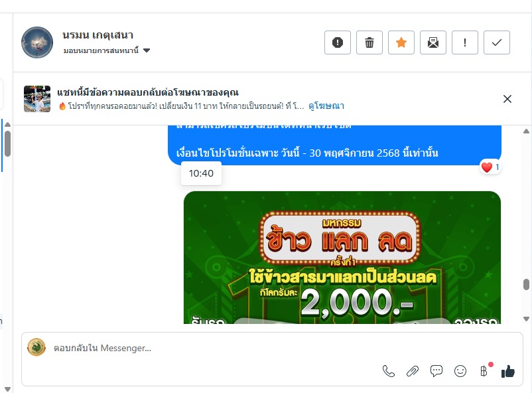Mark conversation as spam with the exclamation-circle icon
532x393 pixels.
337,42
